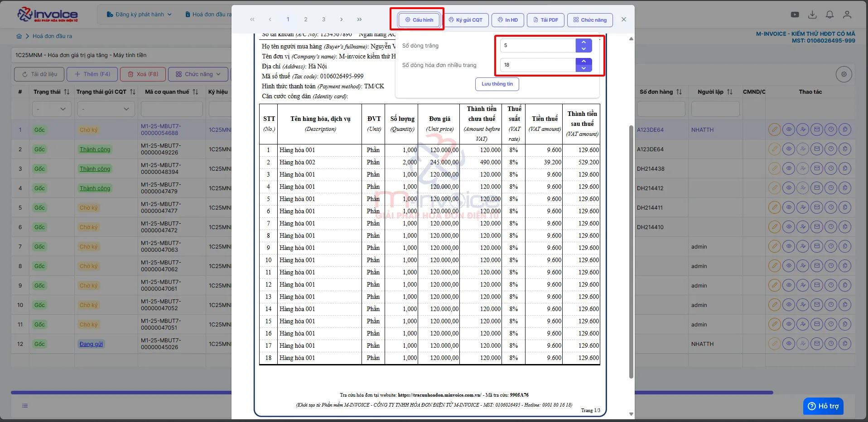Viewport: 868px width, 422px height.
Task: Open the Cấu hình settings button
Action: click(419, 20)
